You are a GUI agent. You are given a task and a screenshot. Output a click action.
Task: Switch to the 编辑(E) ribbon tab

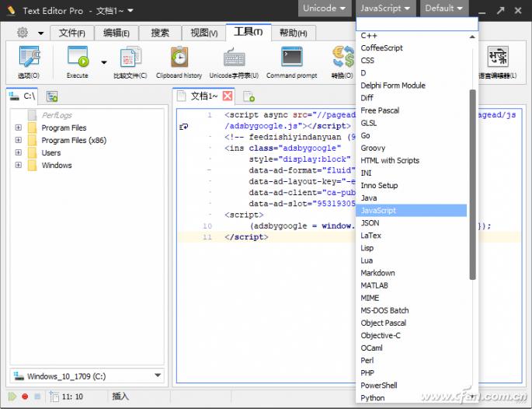pyautogui.click(x=116, y=33)
